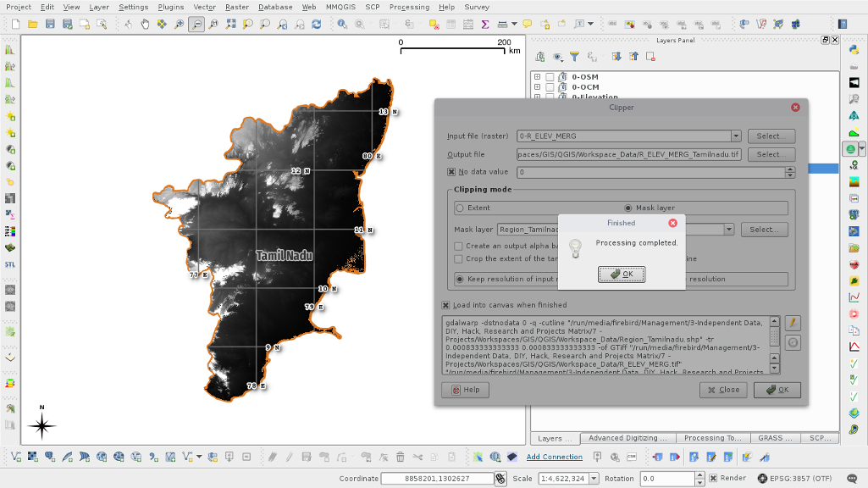This screenshot has height=488, width=868.
Task: Click Select button next to Mask layer
Action: click(x=764, y=230)
